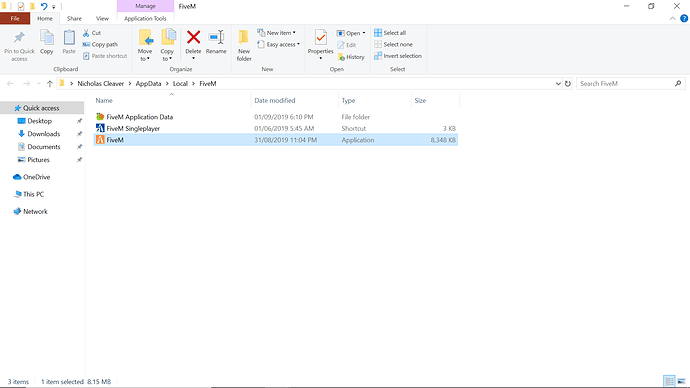Click the Copy ribbon icon
690x388 pixels.
47,38
